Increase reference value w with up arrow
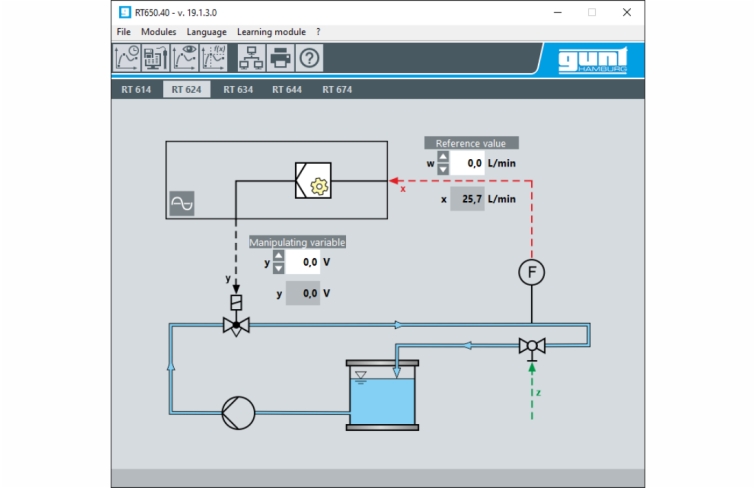Screen dimensions: 755x488 coord(443,157)
